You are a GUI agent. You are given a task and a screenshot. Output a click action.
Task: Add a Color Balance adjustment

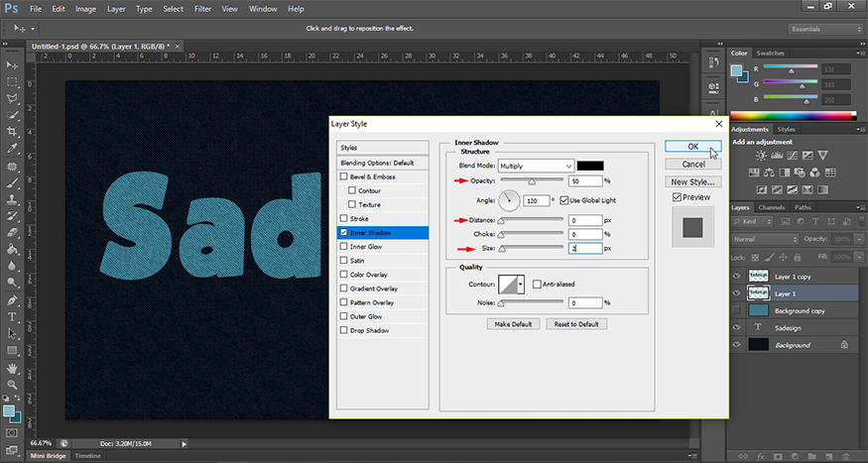click(769, 173)
